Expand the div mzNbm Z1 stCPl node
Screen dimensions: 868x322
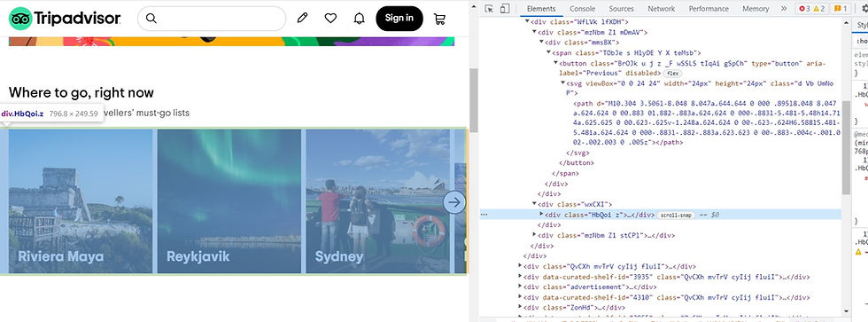point(534,235)
